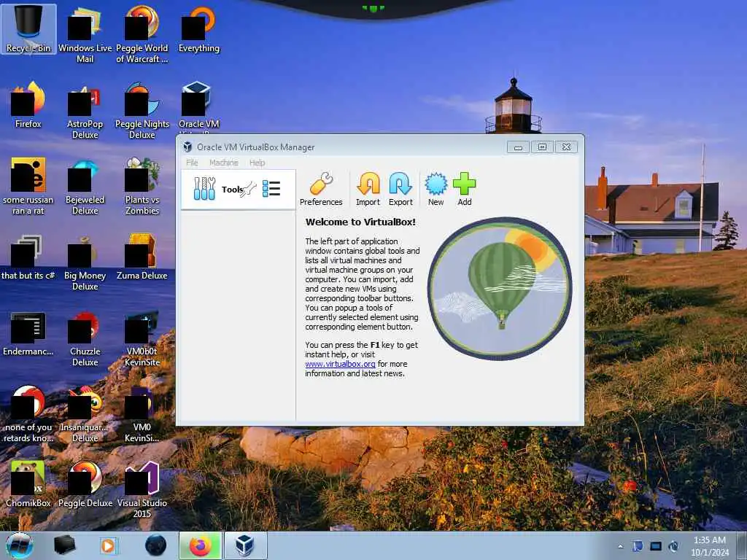Select the 'that but its c#' icon
The height and width of the screenshot is (560, 747).
(x=28, y=257)
